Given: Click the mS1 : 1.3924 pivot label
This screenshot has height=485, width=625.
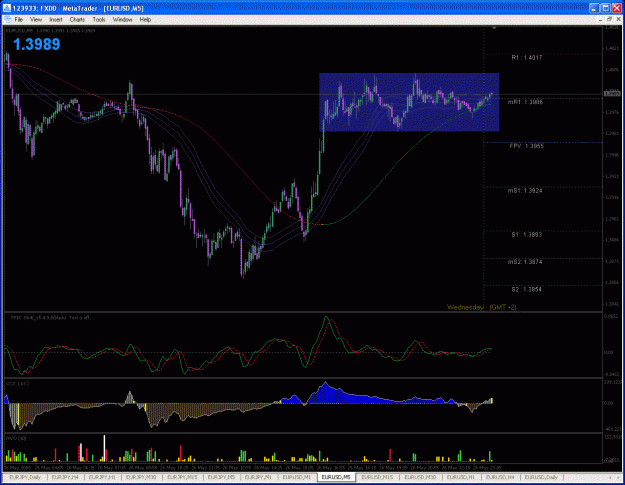Looking at the screenshot, I should tap(525, 190).
